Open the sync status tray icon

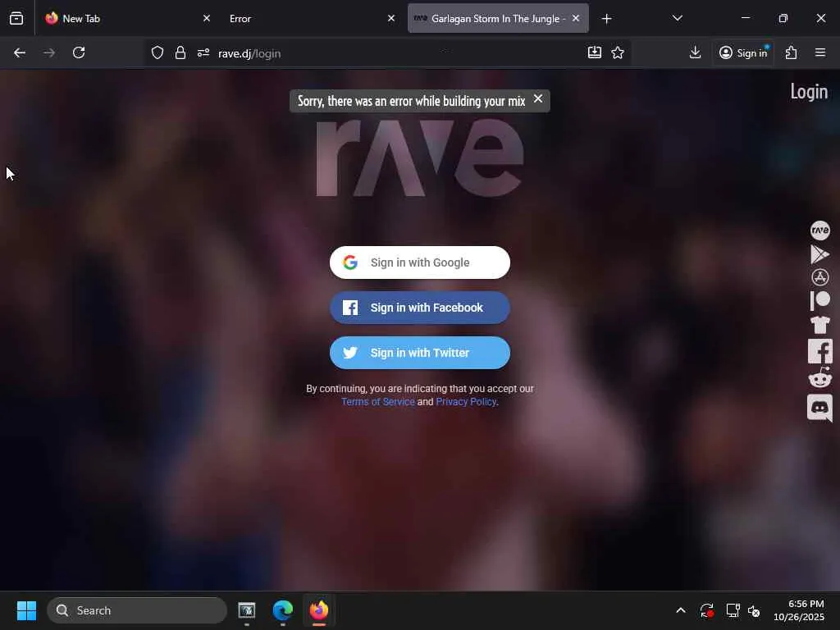click(x=706, y=610)
